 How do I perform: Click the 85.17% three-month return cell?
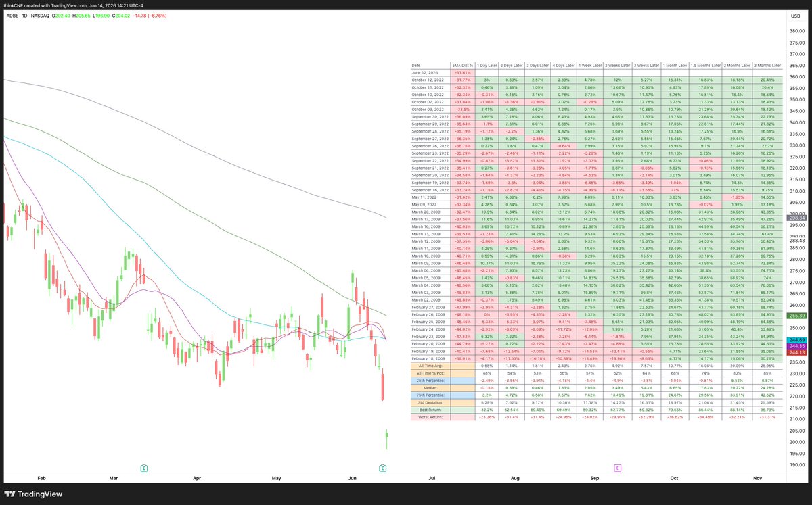pos(767,294)
